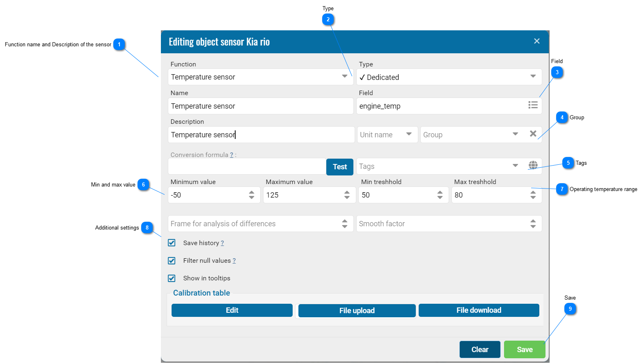
Task: Toggle the Filter null values checkbox
Action: click(x=172, y=261)
